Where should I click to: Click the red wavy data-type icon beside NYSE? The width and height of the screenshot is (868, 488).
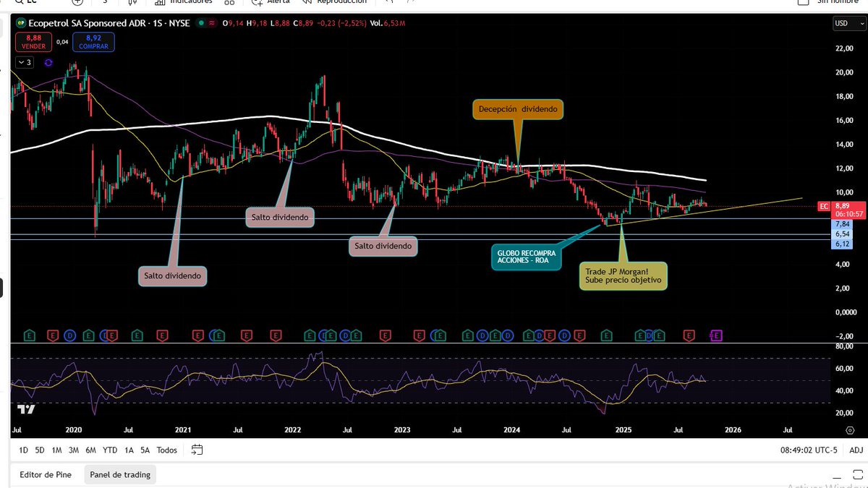tap(212, 23)
